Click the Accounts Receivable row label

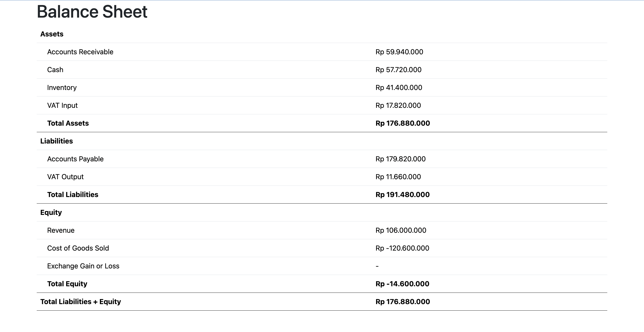coord(80,52)
